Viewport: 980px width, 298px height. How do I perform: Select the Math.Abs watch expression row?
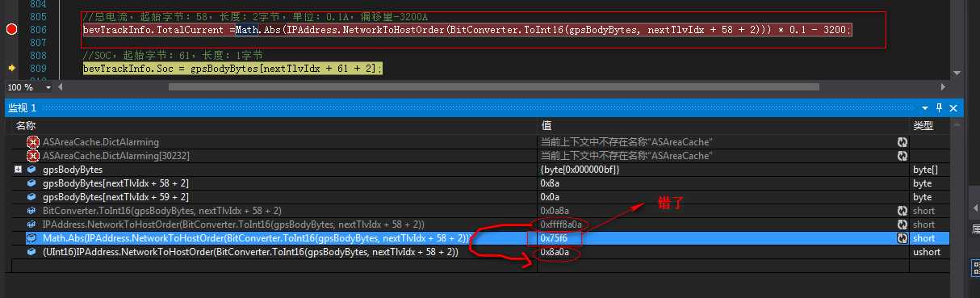tap(258, 238)
